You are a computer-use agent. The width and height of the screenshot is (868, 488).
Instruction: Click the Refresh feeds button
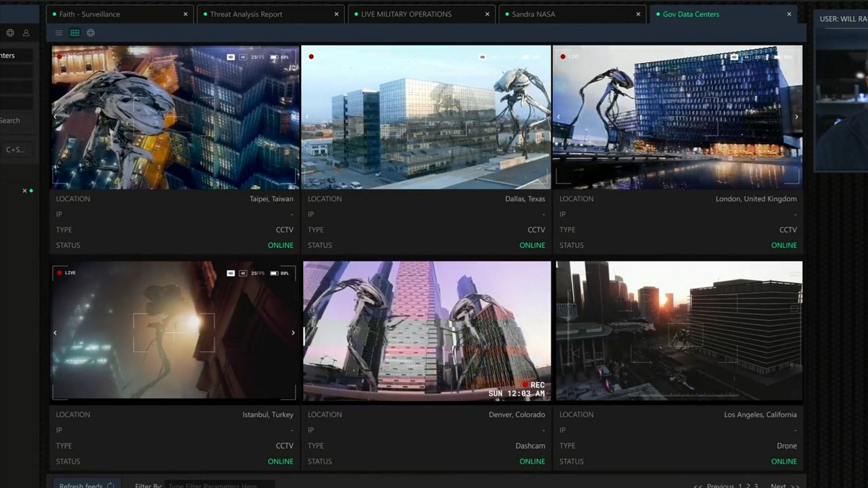point(86,484)
